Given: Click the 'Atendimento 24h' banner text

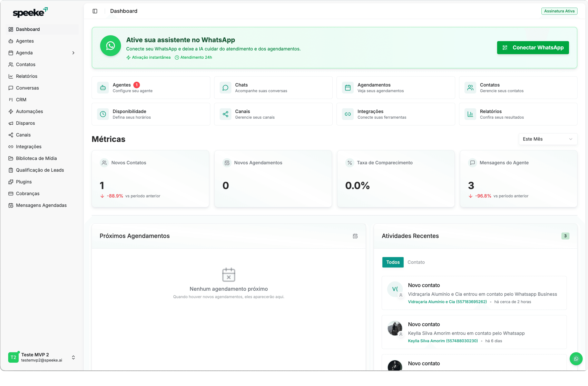Looking at the screenshot, I should (196, 57).
